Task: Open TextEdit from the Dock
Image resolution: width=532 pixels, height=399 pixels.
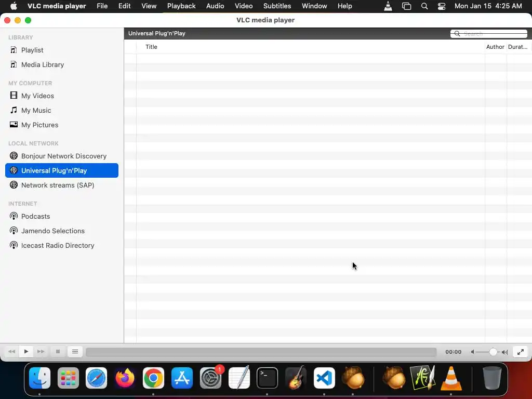Action: pyautogui.click(x=239, y=377)
